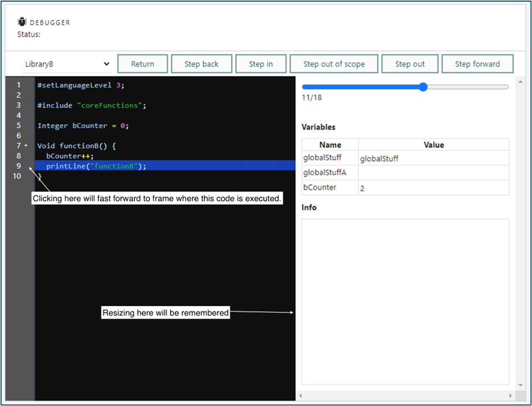Click line number 10 in the gutter
This screenshot has height=406, width=532.
pos(17,176)
